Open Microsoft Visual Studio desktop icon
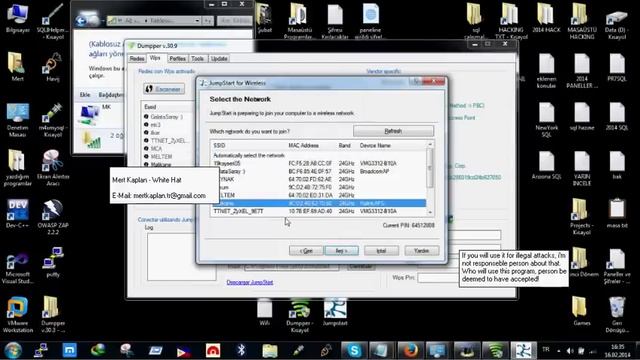Image resolution: width=640 pixels, height=360 pixels. (17, 268)
